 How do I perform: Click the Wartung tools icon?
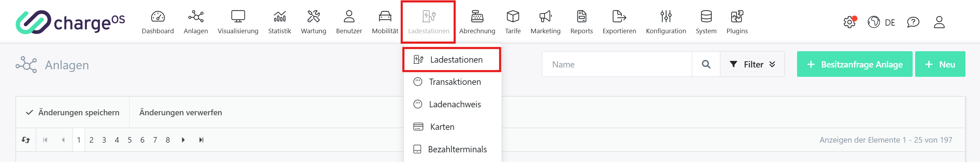click(313, 17)
